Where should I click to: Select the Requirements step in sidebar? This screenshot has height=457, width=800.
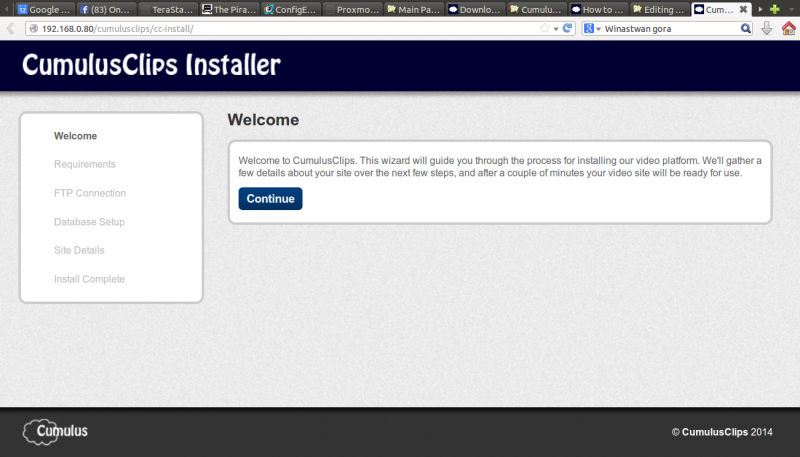[85, 164]
